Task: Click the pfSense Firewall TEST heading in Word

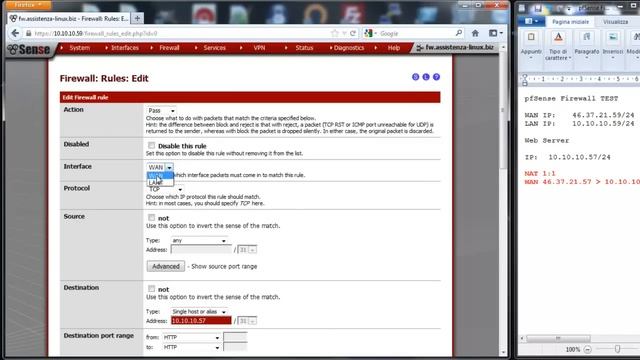Action: pyautogui.click(x=571, y=98)
